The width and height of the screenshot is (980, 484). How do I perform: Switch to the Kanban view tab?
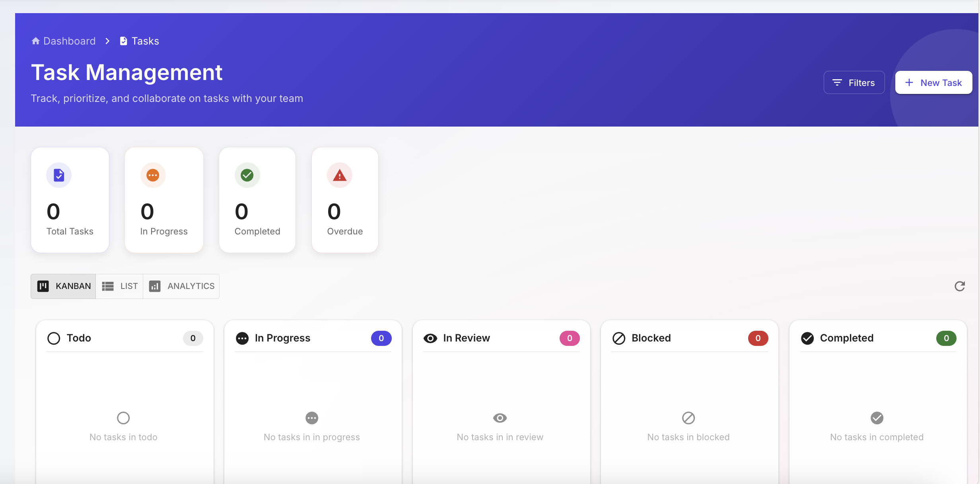point(63,286)
